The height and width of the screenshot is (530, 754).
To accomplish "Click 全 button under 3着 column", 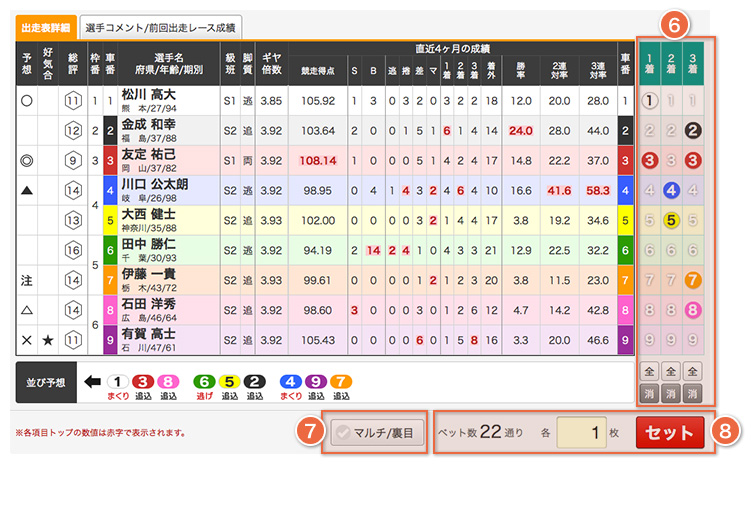I will pyautogui.click(x=692, y=371).
